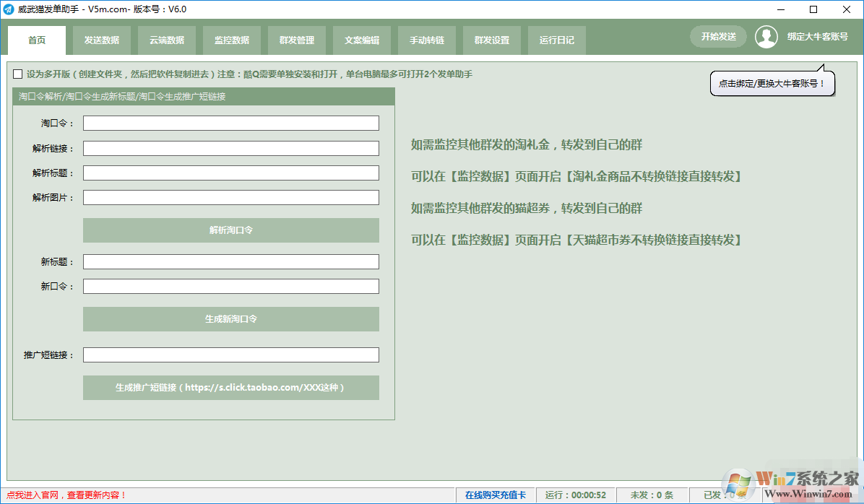Open the 发送数据 tab
The height and width of the screenshot is (504, 864).
coord(102,40)
